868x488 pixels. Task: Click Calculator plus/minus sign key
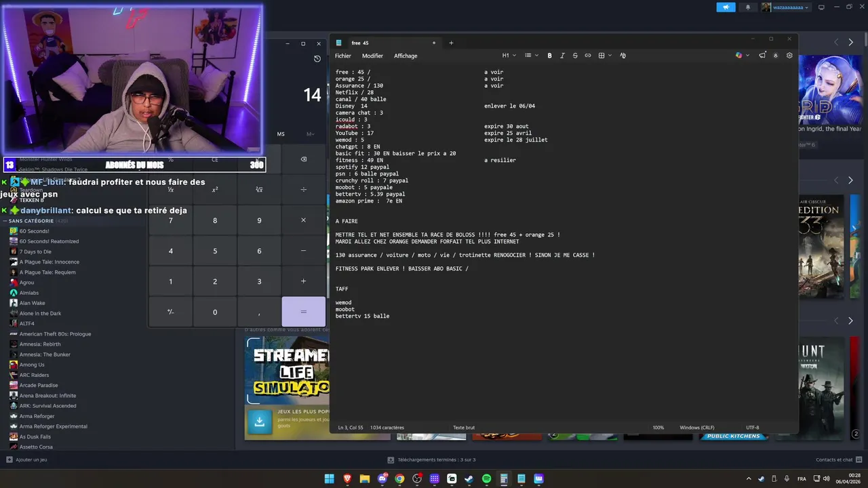point(170,312)
